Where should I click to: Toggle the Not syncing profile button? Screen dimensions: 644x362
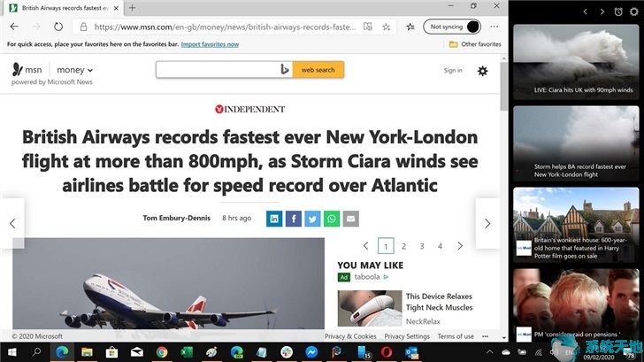point(452,27)
